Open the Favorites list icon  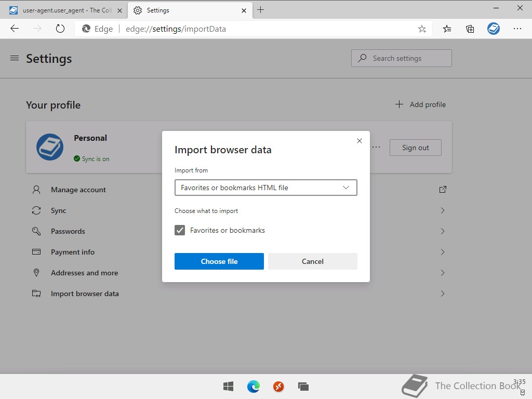pyautogui.click(x=447, y=29)
